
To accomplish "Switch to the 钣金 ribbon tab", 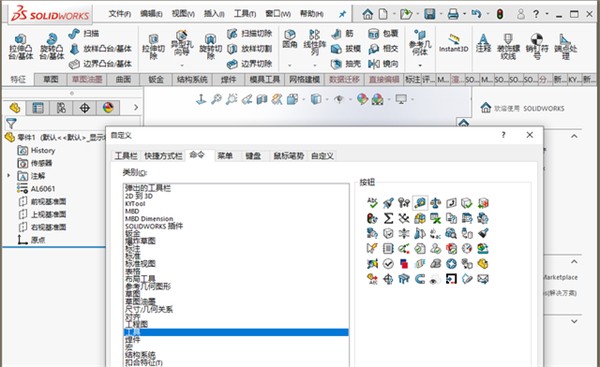I will pos(156,79).
